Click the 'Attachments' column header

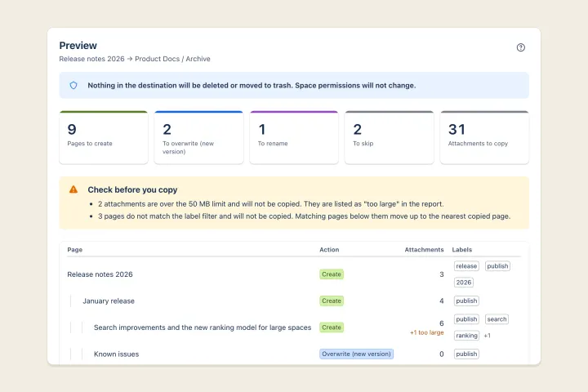point(424,250)
